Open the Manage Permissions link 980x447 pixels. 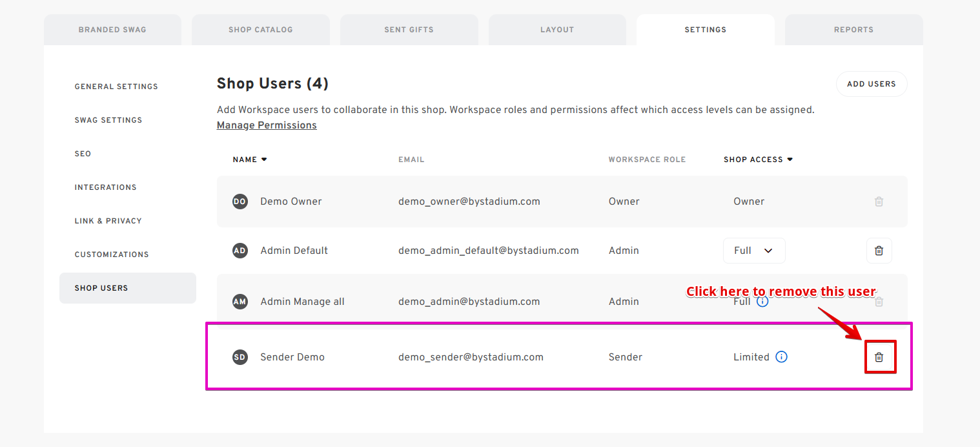coord(267,125)
